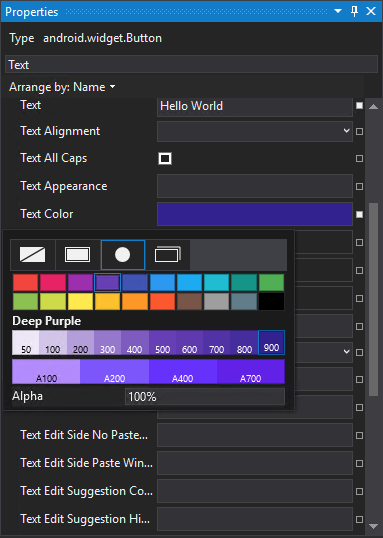Open the Properties window options arrow
Screen dimensions: 383x538
click(338, 11)
